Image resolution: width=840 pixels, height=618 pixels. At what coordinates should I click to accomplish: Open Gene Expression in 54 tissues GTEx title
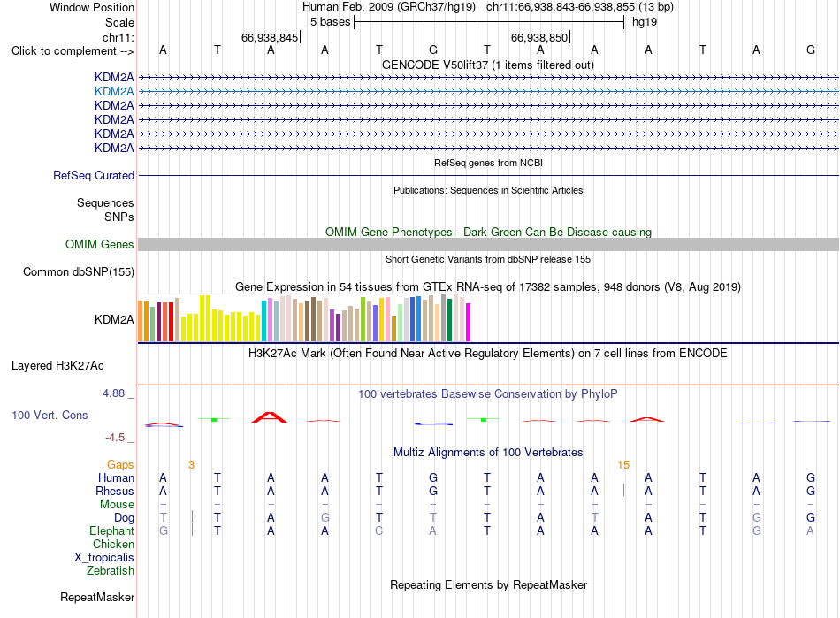tap(488, 287)
